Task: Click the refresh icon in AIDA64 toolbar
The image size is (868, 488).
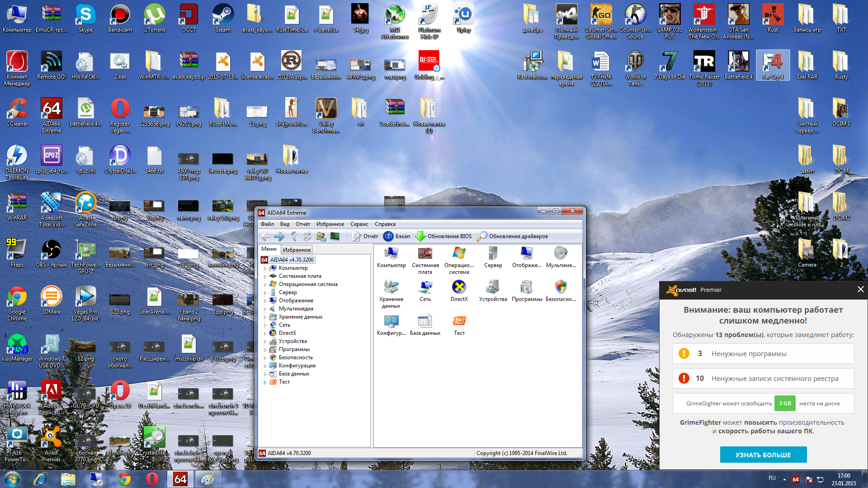Action: coord(307,236)
